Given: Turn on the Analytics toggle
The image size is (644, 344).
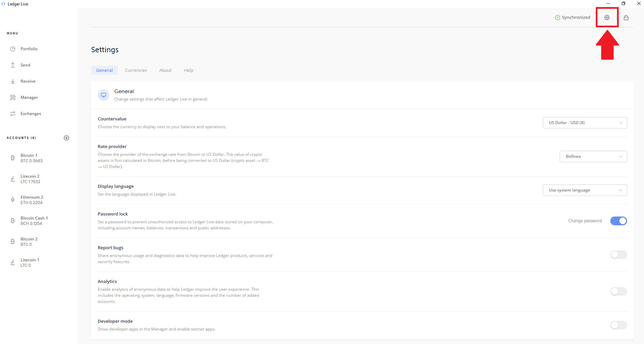Looking at the screenshot, I should point(618,291).
